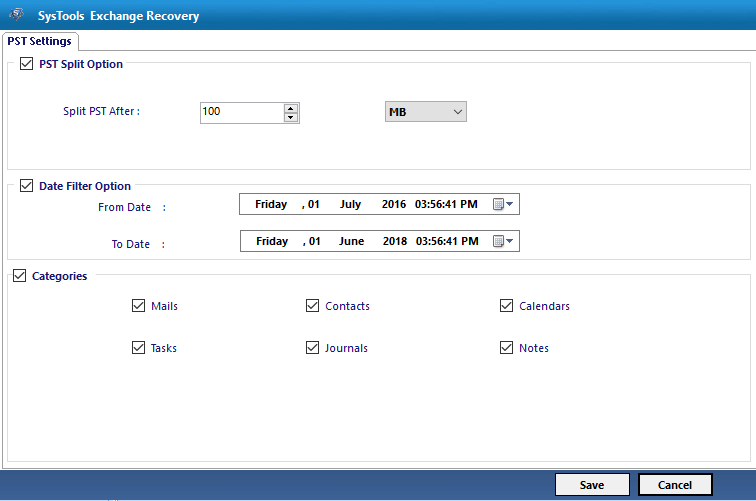Viewport: 756px width, 501px height.
Task: Toggle the Calendars category checkbox
Action: click(506, 306)
